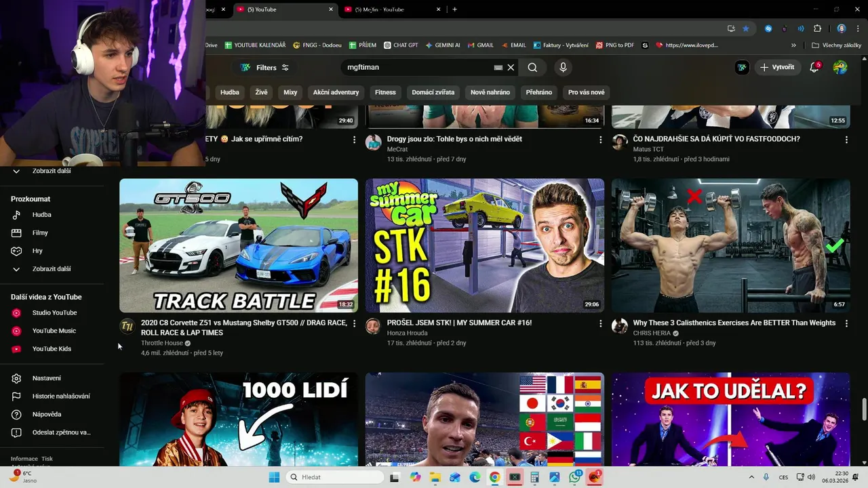Screen dimensions: 868x488
Task: Select the Hudba filter chip
Action: click(x=230, y=92)
